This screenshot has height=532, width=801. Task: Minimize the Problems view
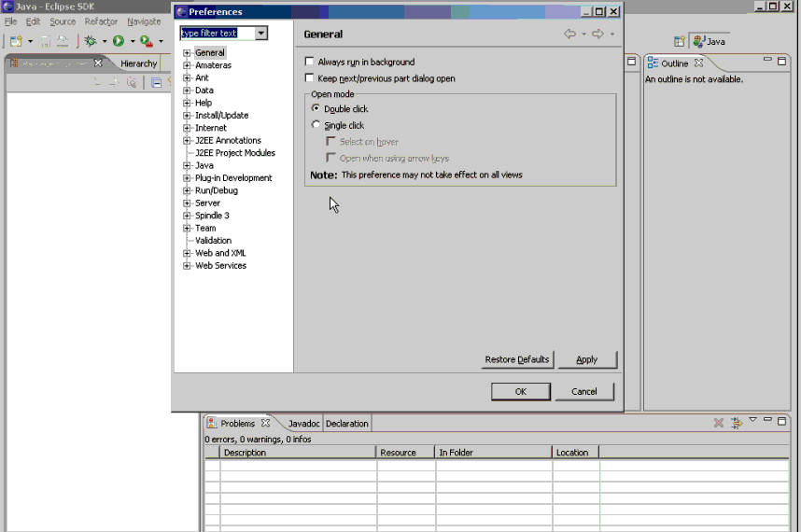[767, 420]
